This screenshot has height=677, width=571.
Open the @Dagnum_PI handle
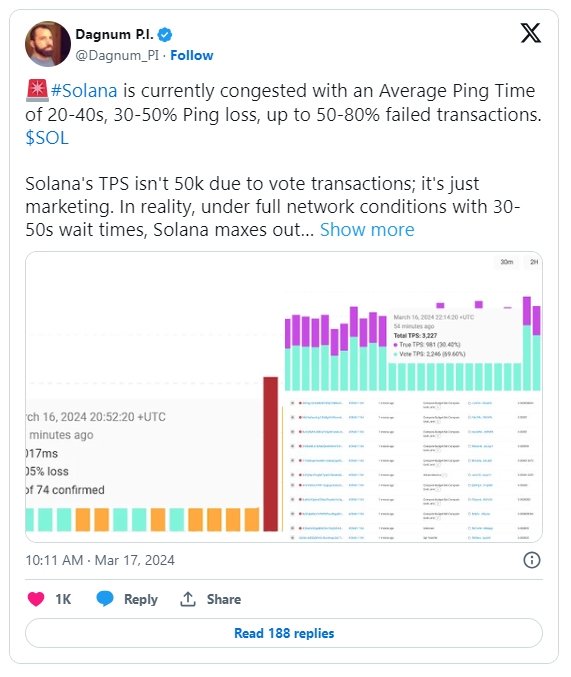coord(117,56)
